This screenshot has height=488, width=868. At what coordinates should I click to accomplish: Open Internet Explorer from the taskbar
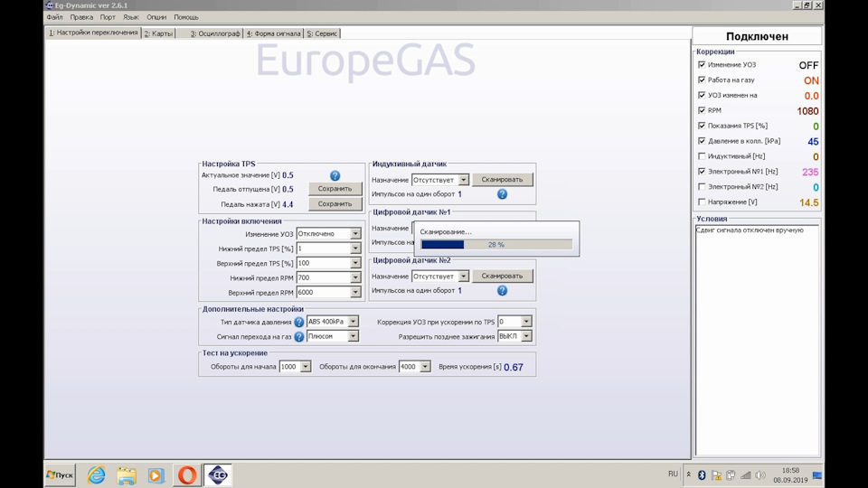(97, 474)
